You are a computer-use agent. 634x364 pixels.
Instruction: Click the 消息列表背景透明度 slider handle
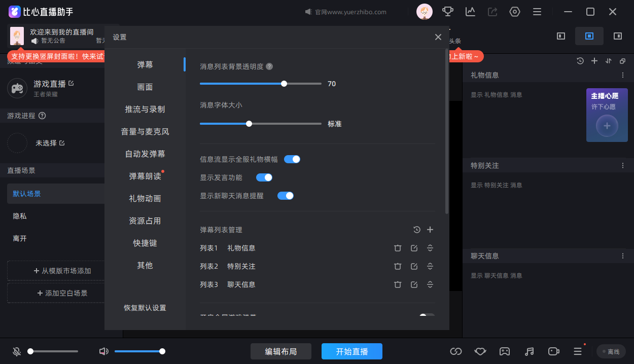point(284,84)
